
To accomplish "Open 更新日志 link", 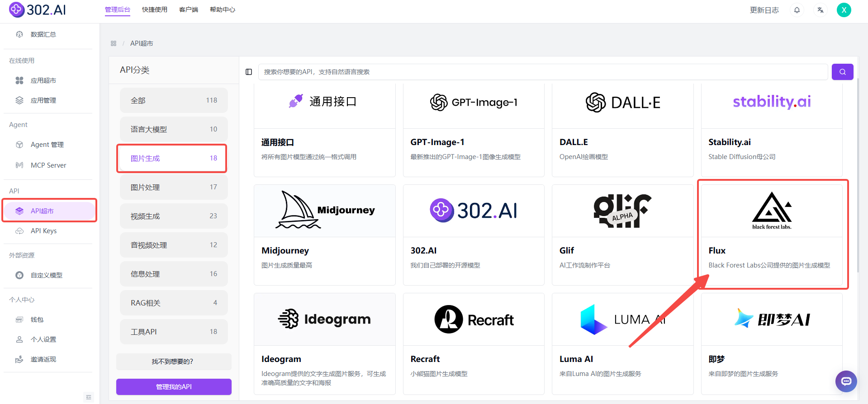I will [x=764, y=10].
